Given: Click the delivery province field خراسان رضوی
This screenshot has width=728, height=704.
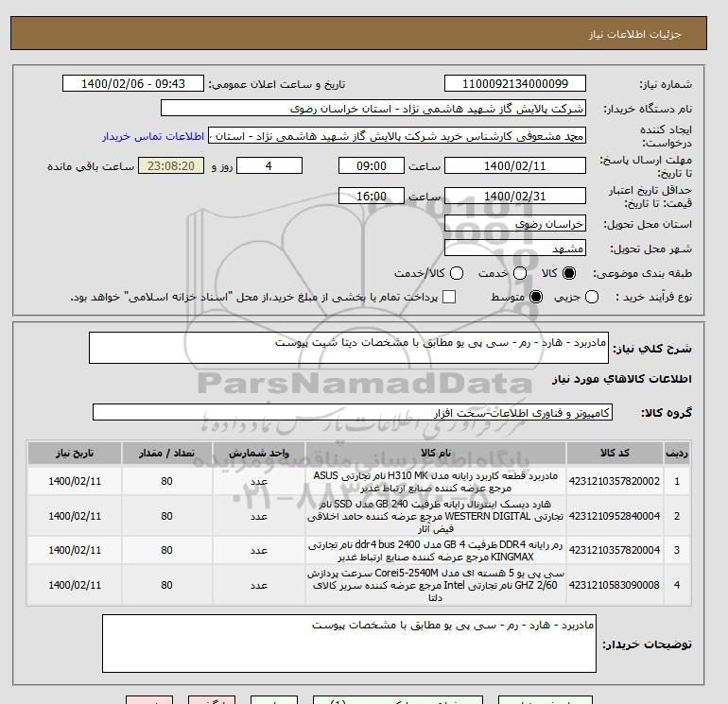Looking at the screenshot, I should pyautogui.click(x=515, y=224).
